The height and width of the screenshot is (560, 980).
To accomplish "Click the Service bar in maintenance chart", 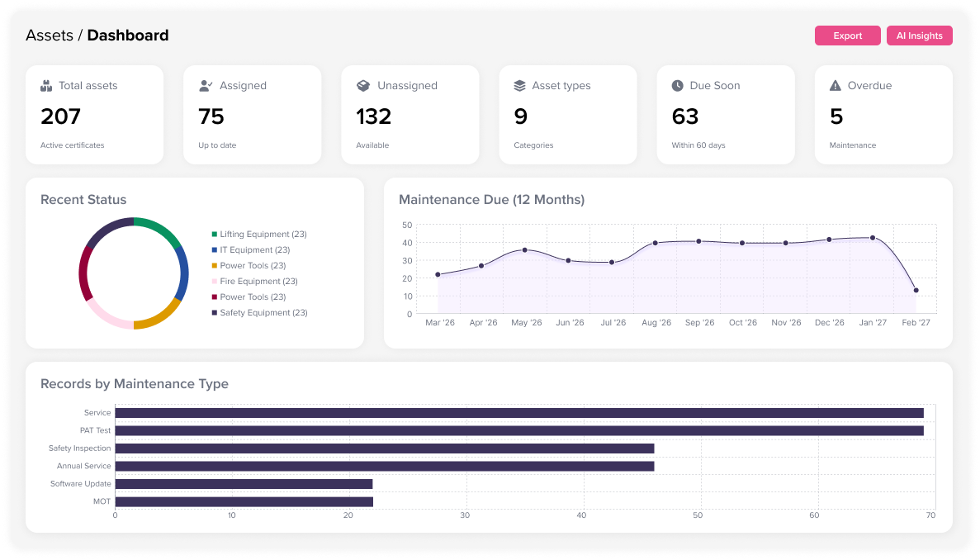I will coord(518,413).
